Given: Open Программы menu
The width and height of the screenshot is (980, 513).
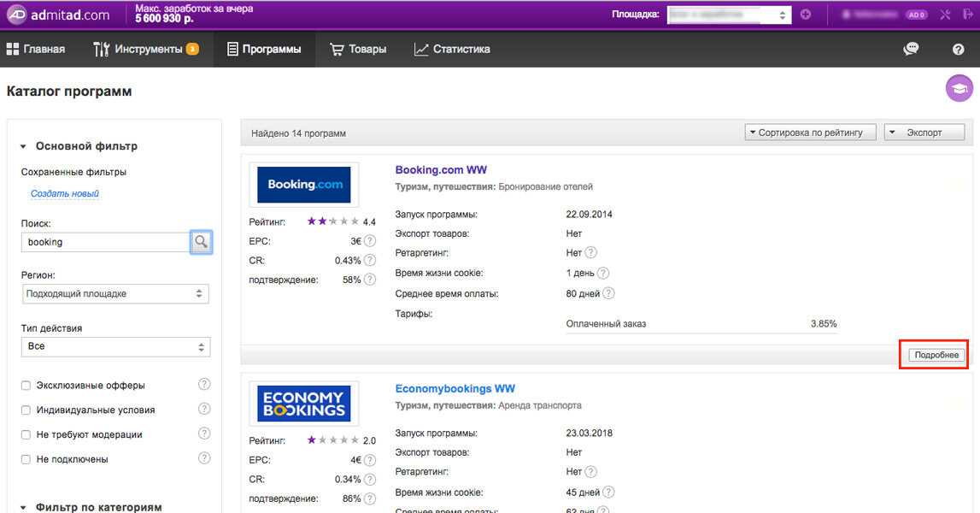Looking at the screenshot, I should [x=264, y=49].
